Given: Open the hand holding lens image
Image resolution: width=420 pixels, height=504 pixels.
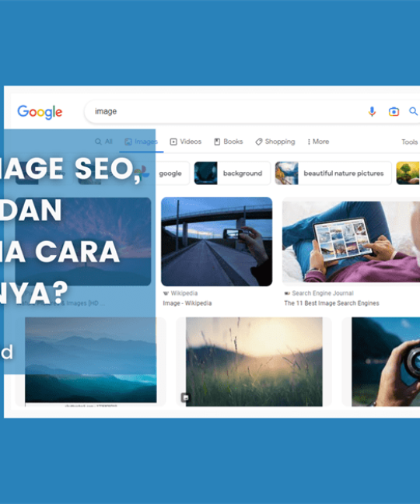Looking at the screenshot, I should click(386, 362).
